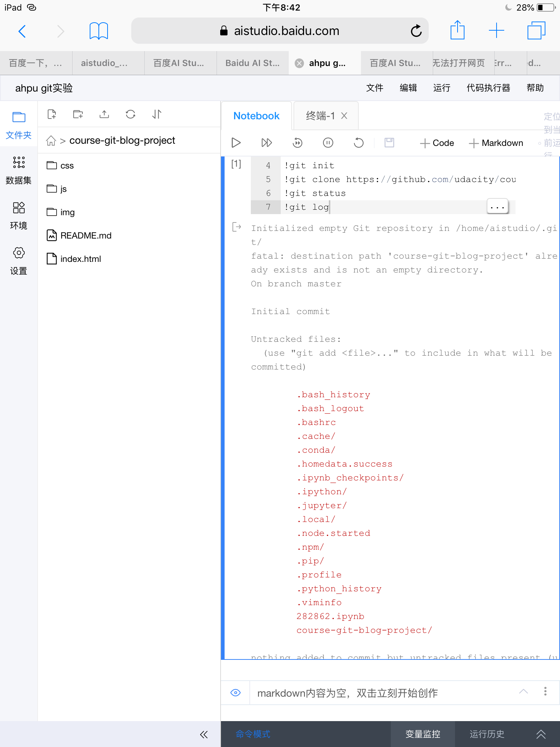The width and height of the screenshot is (560, 747).
Task: Go back with Safari back arrow
Action: [x=22, y=31]
